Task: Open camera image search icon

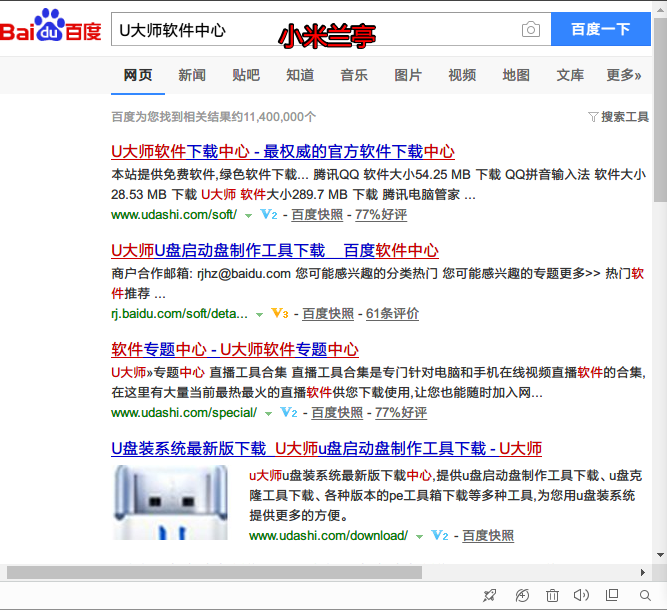Action: coord(530,29)
